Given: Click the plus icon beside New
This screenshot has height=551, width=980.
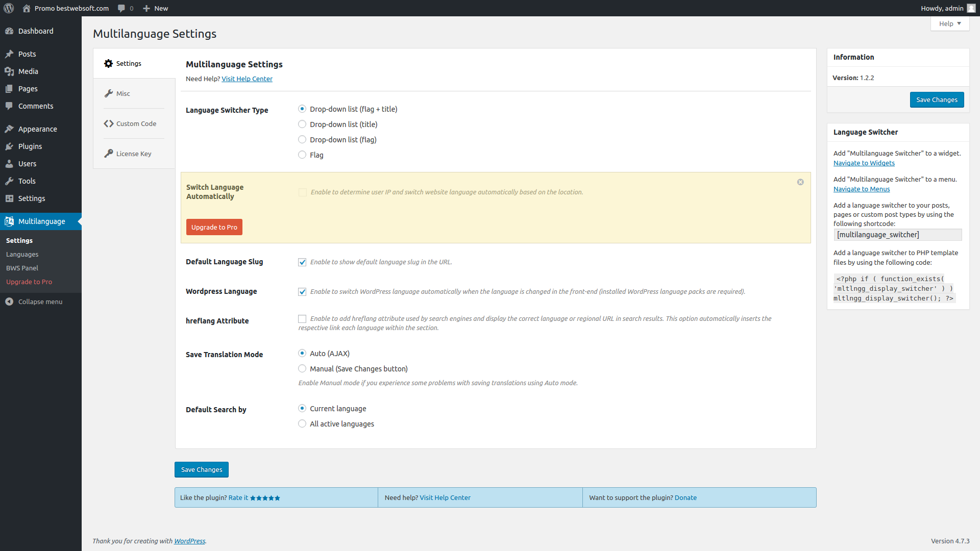Looking at the screenshot, I should pos(146,8).
